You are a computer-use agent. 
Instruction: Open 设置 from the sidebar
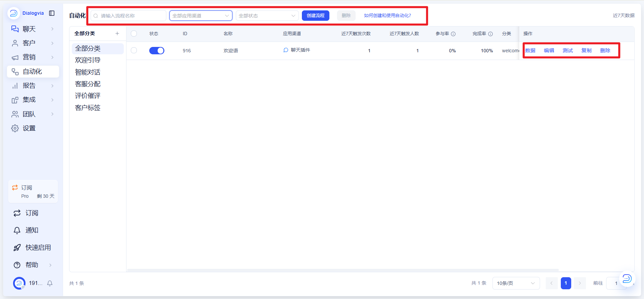coord(33,128)
